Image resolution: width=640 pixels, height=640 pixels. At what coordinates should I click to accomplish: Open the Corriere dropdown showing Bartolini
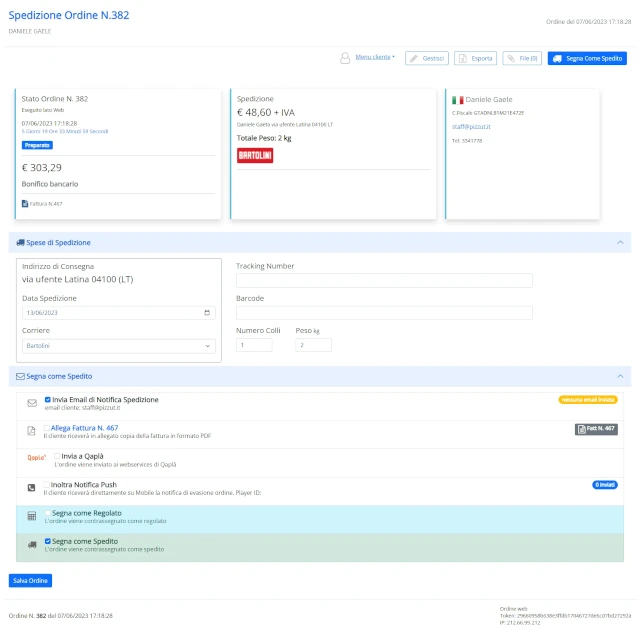tap(119, 346)
